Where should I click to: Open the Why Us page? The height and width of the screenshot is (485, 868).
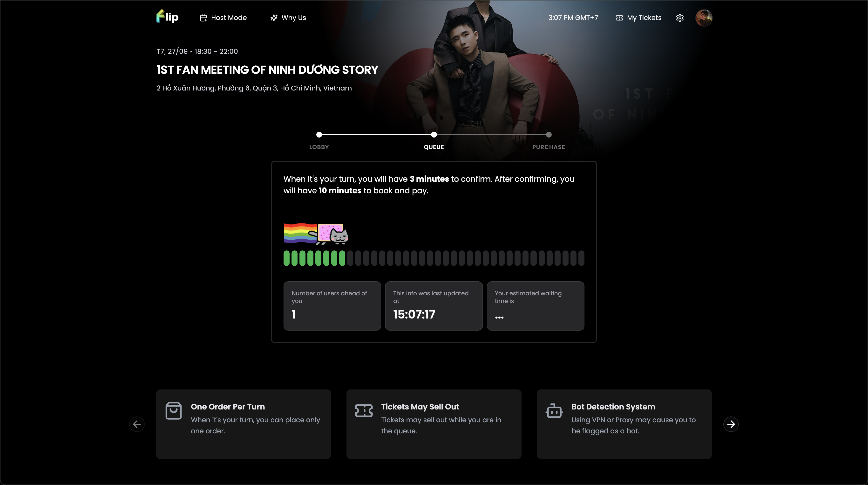[x=293, y=18]
